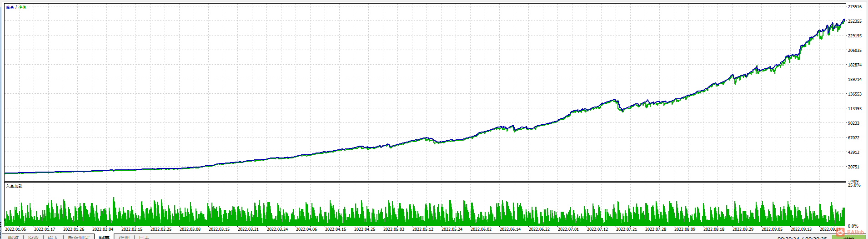
Task: Click the elapsed time readout beside start button
Action: (803, 238)
